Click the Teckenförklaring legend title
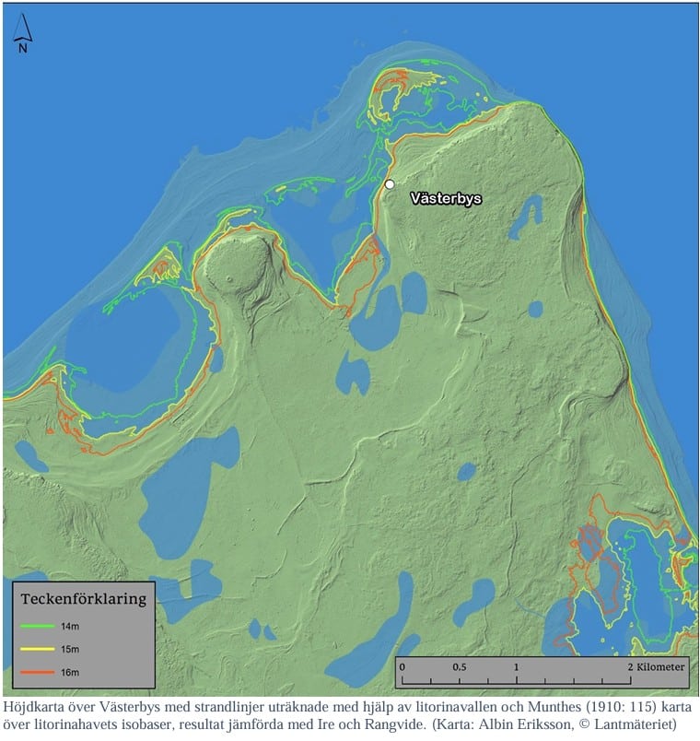 point(84,599)
